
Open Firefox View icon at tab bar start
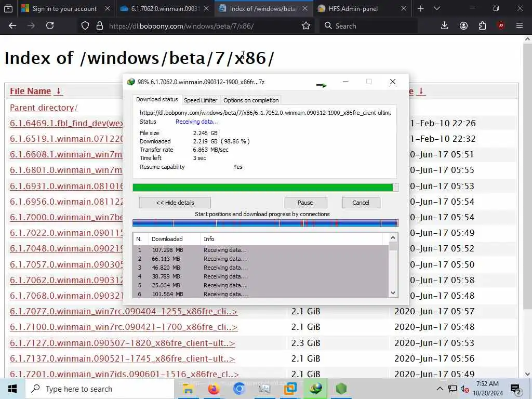[x=8, y=8]
